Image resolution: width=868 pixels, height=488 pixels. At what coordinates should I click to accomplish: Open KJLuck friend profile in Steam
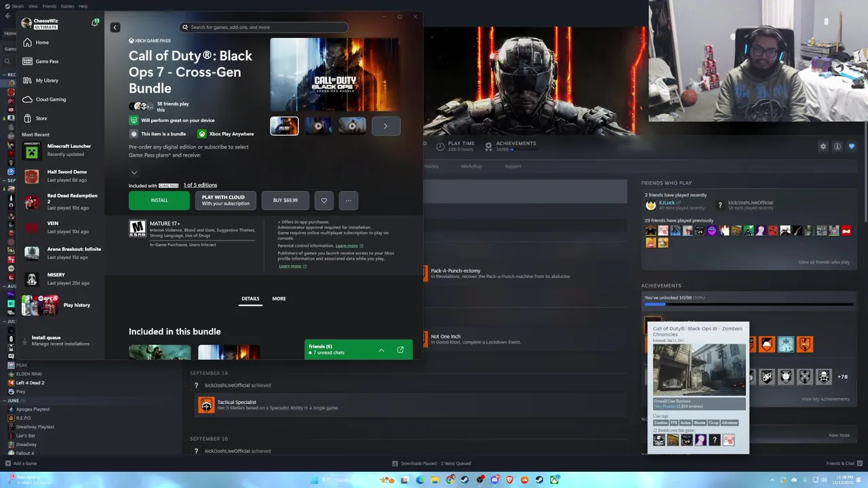[x=667, y=203]
